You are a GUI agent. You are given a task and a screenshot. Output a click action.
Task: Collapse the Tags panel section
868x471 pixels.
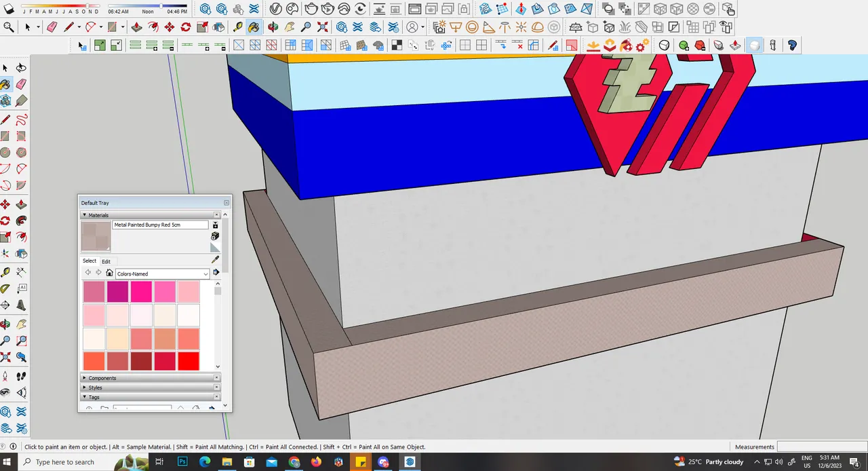click(x=84, y=397)
